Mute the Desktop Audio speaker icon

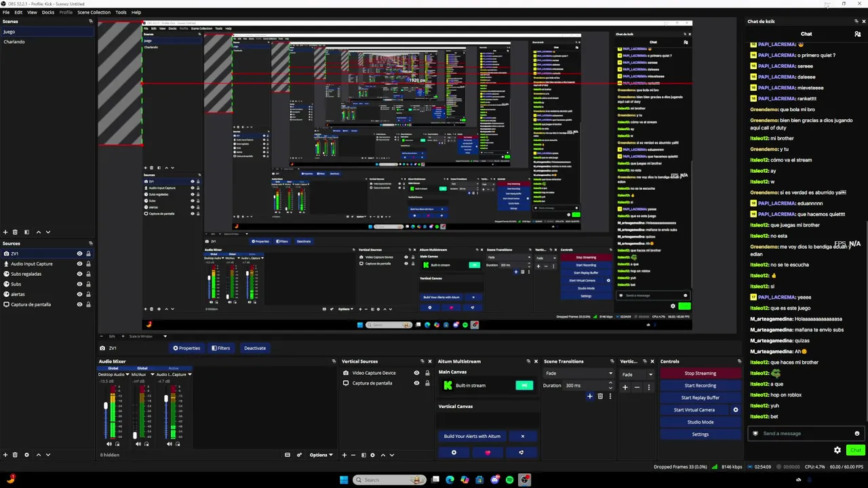[109, 444]
